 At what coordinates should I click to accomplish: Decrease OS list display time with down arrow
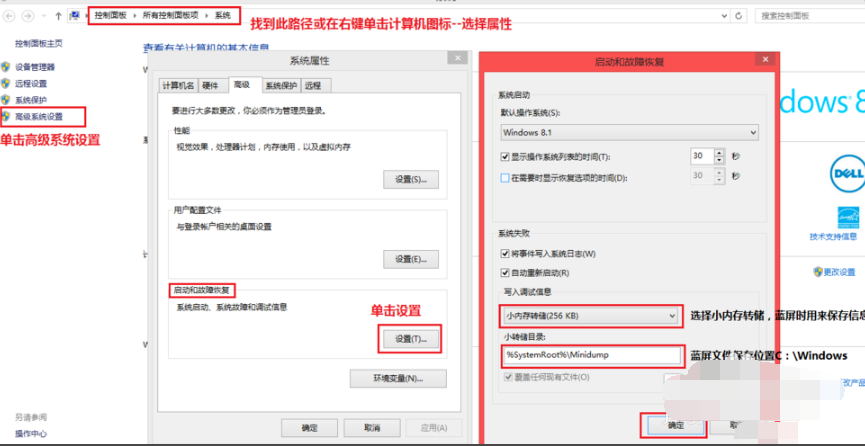(x=719, y=161)
